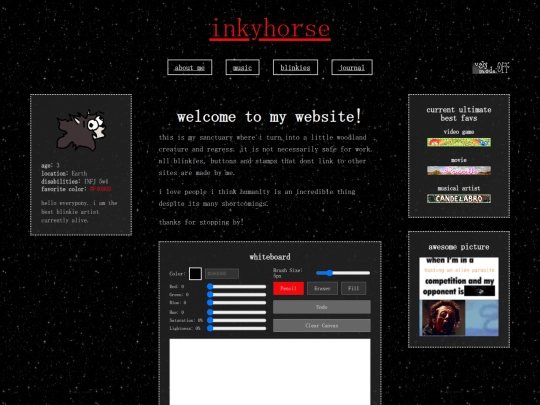Click the 'whiteboard' heading
This screenshot has width=540, height=405.
(x=270, y=257)
